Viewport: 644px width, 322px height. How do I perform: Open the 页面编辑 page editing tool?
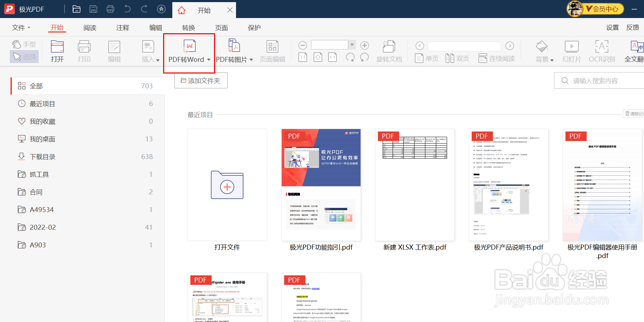(272, 51)
